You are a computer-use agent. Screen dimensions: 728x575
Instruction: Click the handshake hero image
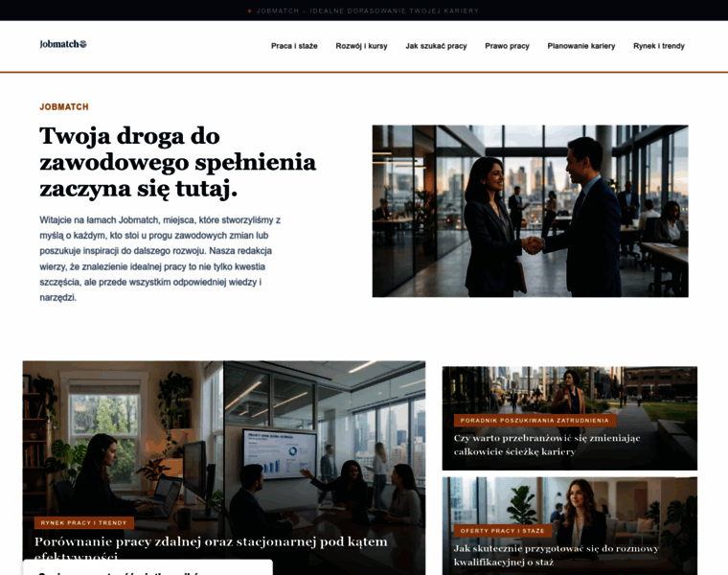click(531, 211)
